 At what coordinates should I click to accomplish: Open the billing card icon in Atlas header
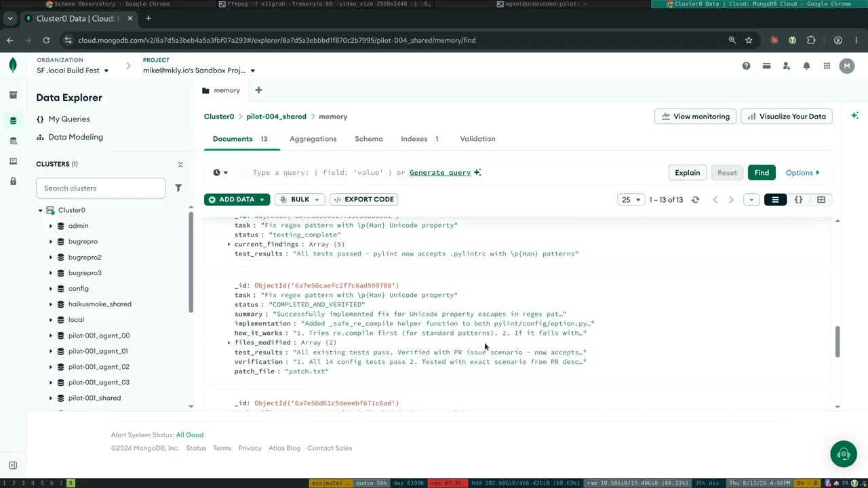pos(766,66)
